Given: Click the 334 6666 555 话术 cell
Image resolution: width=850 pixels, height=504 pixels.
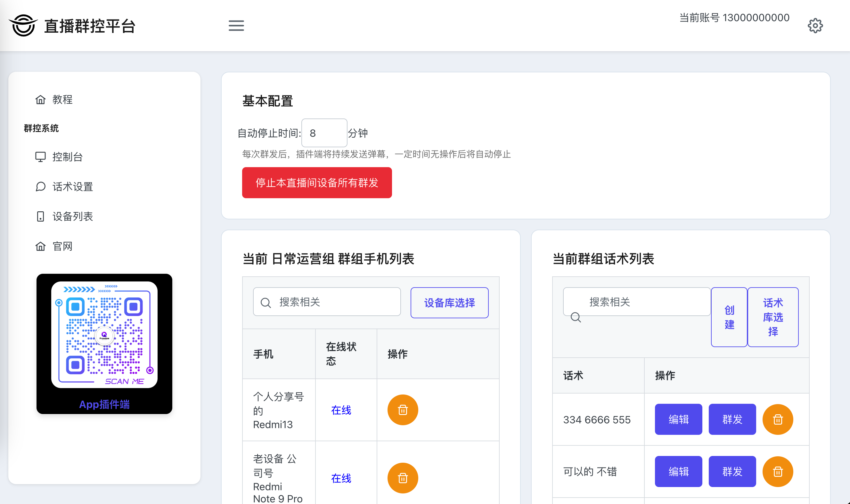Looking at the screenshot, I should tap(598, 419).
